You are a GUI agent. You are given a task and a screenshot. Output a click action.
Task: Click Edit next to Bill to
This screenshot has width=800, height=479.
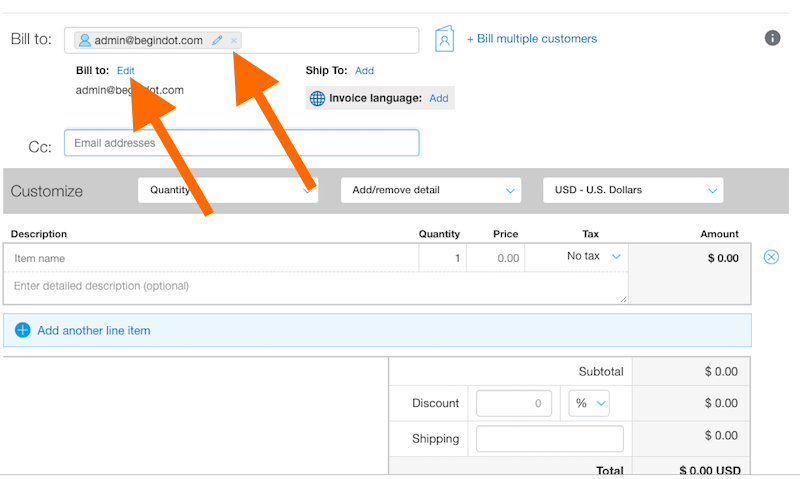point(126,70)
